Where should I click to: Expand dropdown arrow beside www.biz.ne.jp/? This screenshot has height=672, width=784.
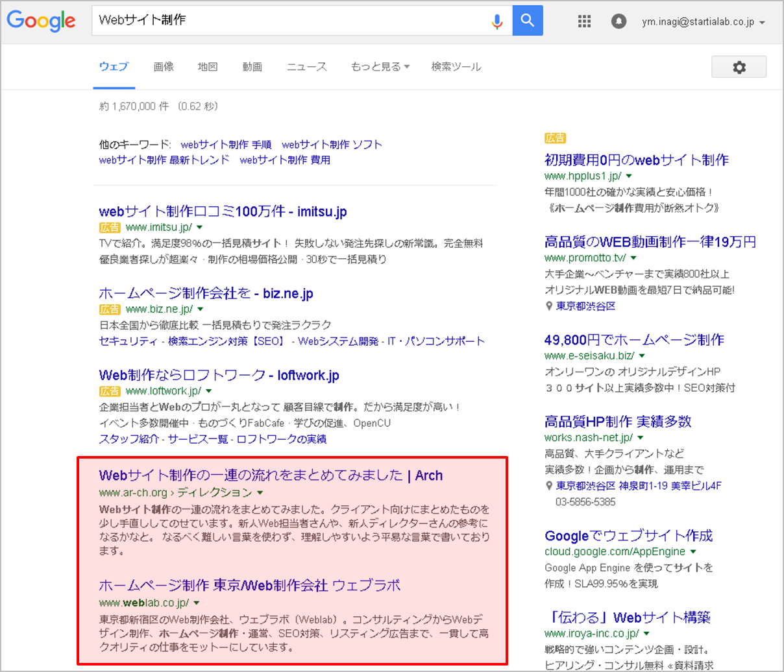[200, 309]
